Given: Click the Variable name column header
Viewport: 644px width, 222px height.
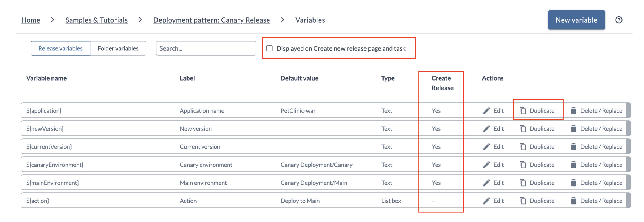Looking at the screenshot, I should click(46, 78).
